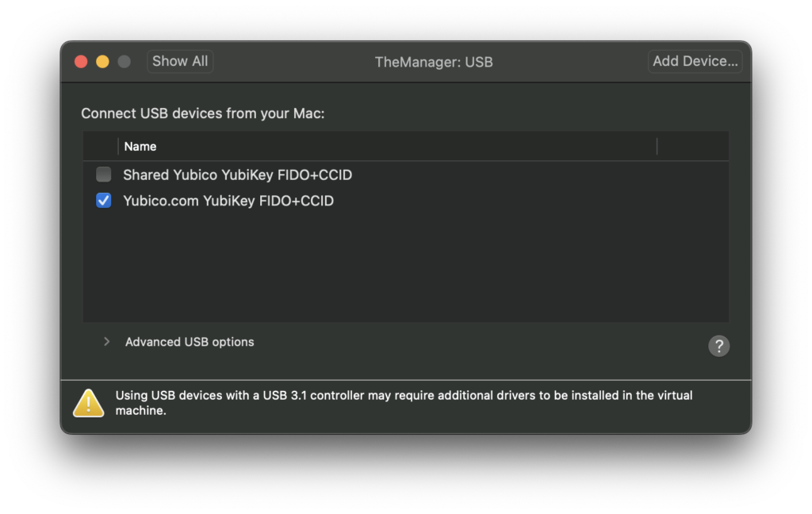Click the TheManager: USB window title

(434, 62)
